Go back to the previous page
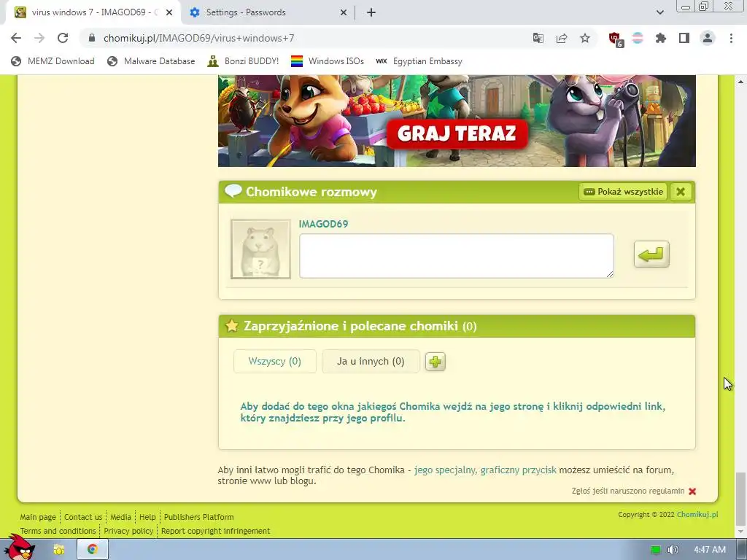Screen dimensions: 747x560 [x=16, y=38]
